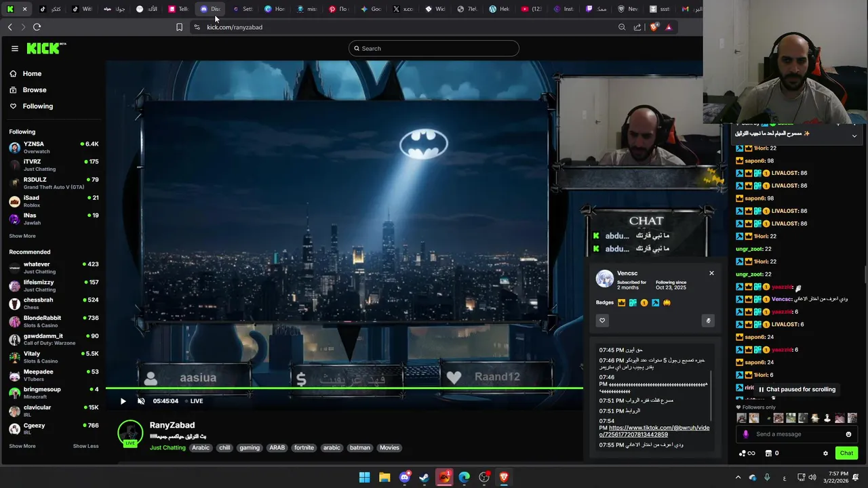Screen dimensions: 868x488
Task: Open iTVRZ followed channel
Action: [x=54, y=165]
